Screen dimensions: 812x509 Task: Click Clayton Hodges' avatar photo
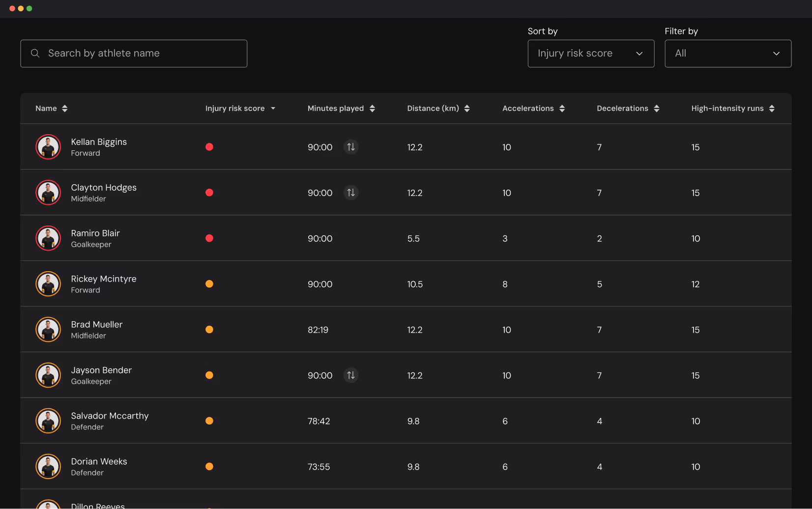click(x=48, y=192)
